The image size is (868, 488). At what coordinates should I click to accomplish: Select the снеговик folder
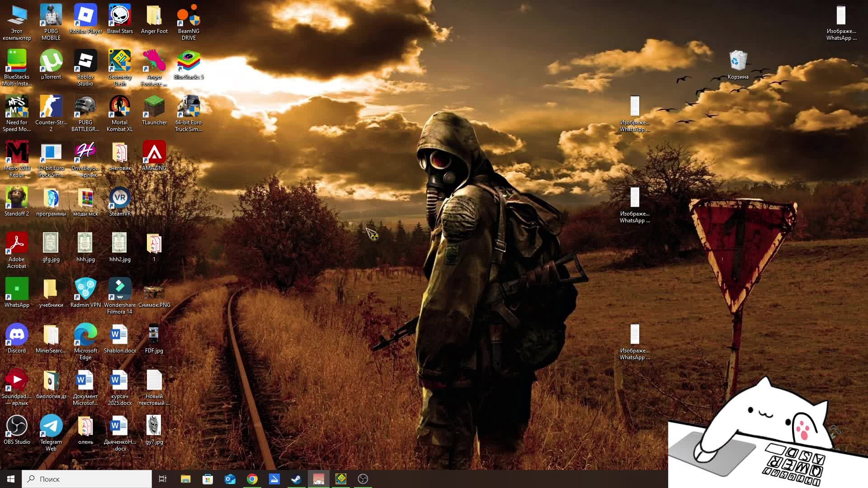[x=120, y=156]
